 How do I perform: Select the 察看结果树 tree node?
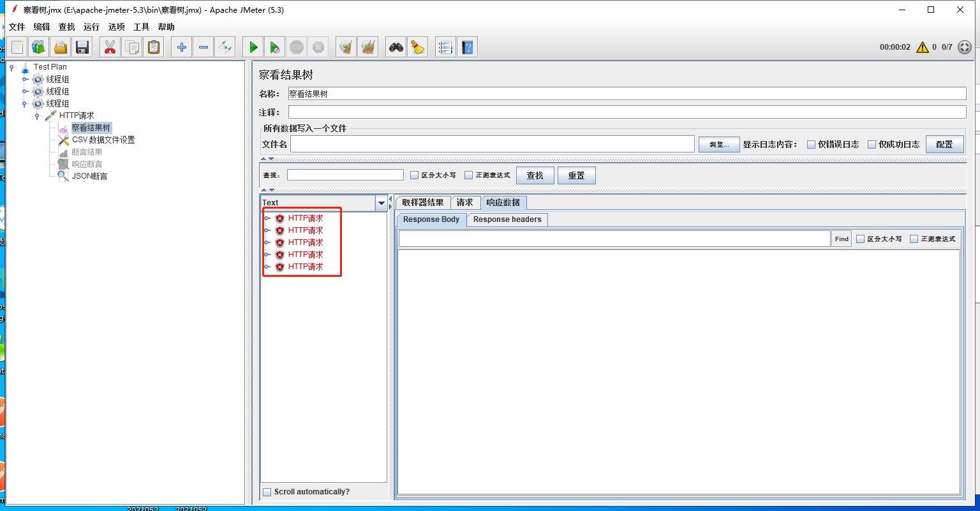point(91,128)
